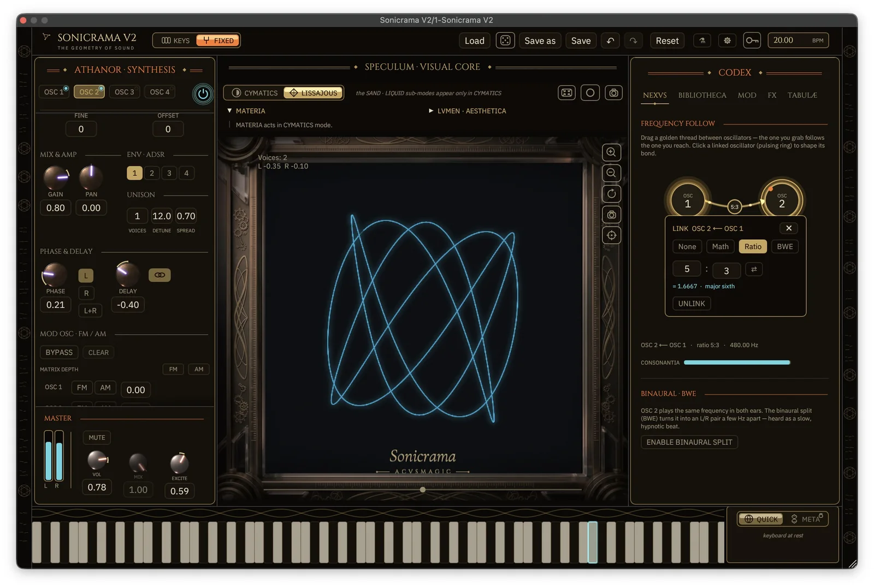Switch to FIXED mode
This screenshot has width=874, height=588.
pos(218,40)
